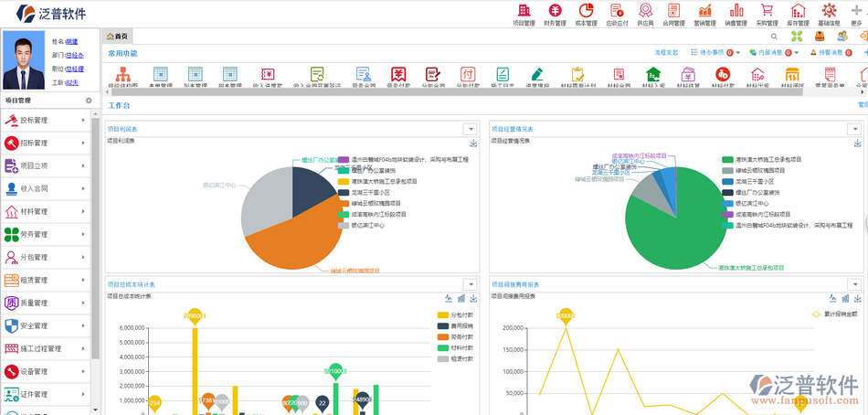Click the 基础信息 gear icon

(829, 13)
